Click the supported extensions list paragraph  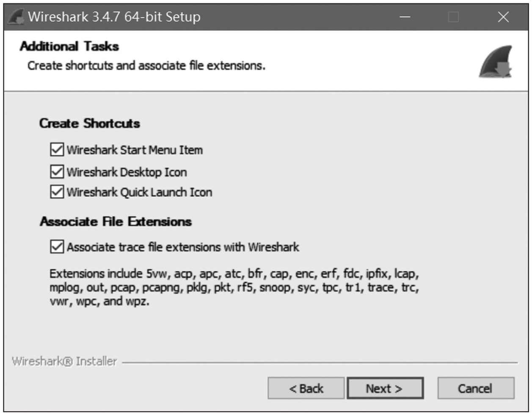pyautogui.click(x=234, y=288)
